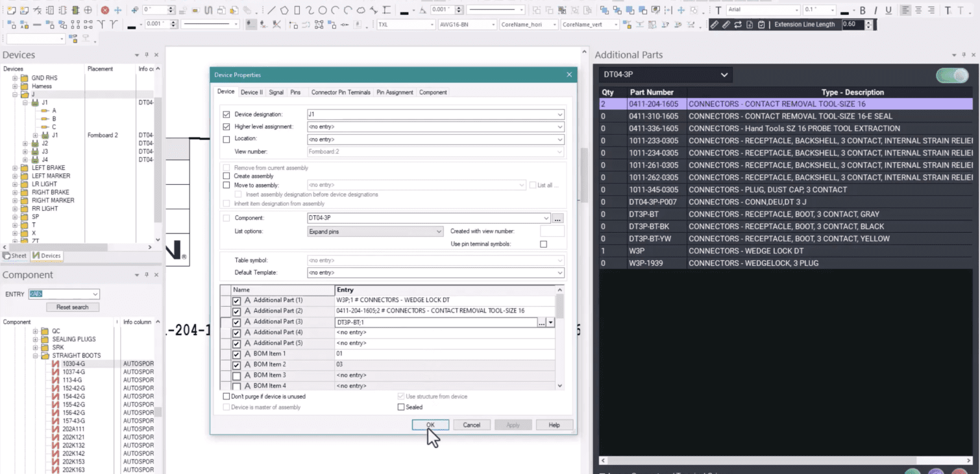Select the rectangle drawing tool
Screen dimensions: 980x474
297,10
